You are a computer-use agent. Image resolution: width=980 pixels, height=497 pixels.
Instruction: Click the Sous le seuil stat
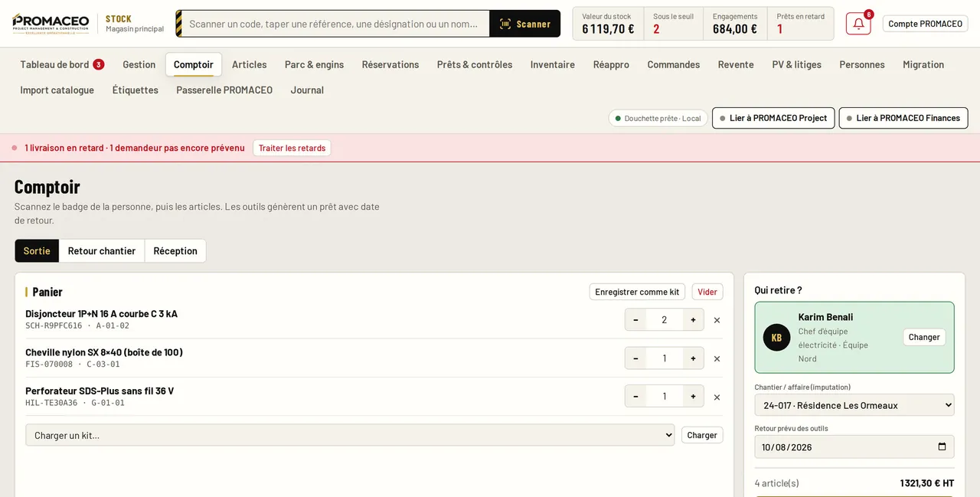pos(673,24)
